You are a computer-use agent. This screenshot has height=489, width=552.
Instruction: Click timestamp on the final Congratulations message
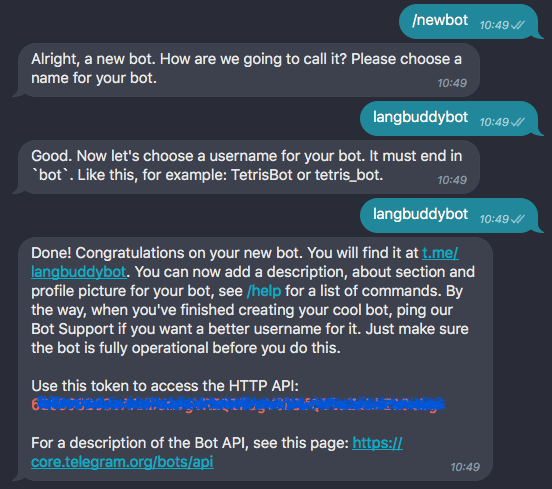[x=465, y=467]
